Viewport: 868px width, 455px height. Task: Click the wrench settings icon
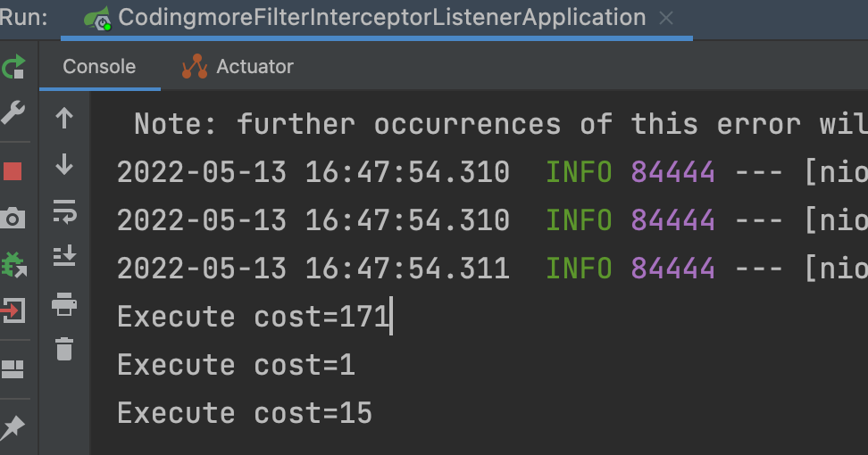pos(13,113)
